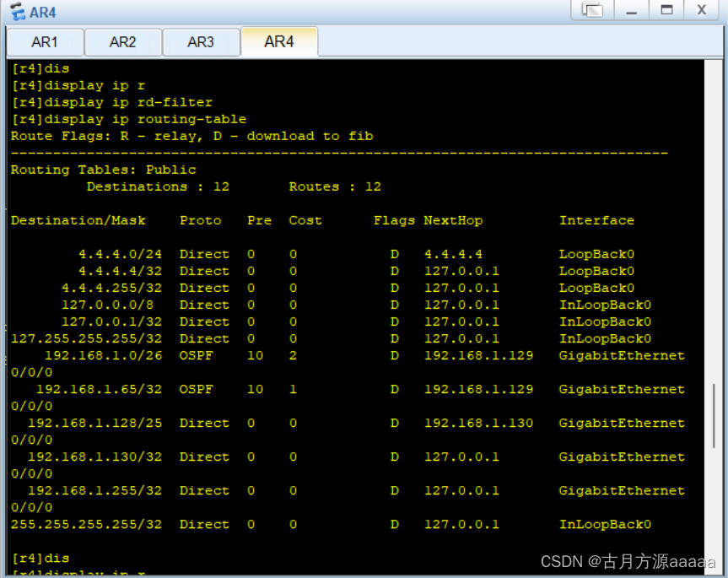Click GigabitEthernet interface in 192.168.1.128/25 row

coord(622,424)
